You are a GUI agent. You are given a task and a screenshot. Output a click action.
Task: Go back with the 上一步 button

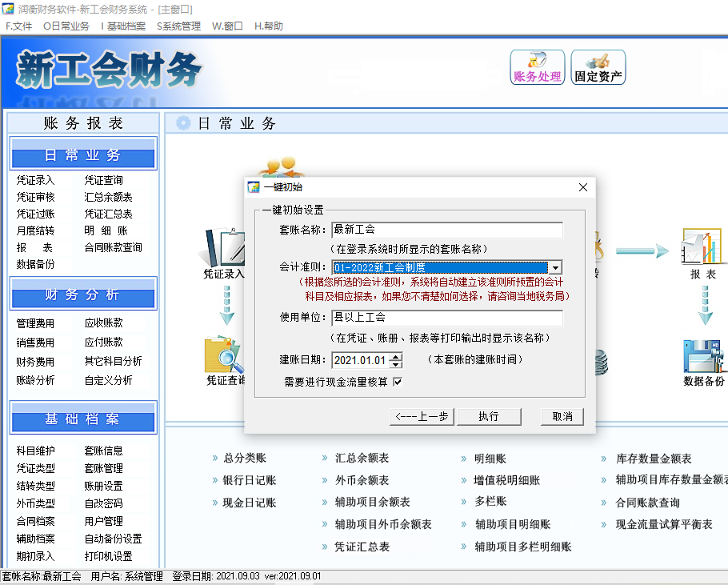coord(422,416)
